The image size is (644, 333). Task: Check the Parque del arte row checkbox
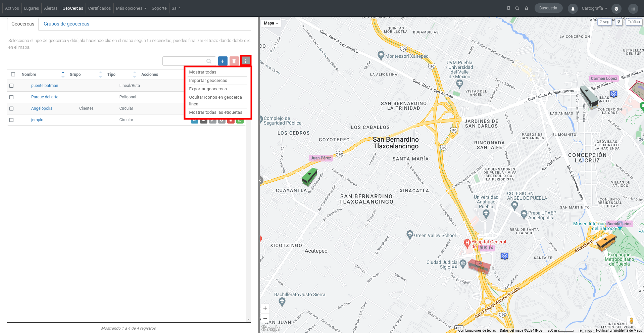[11, 97]
